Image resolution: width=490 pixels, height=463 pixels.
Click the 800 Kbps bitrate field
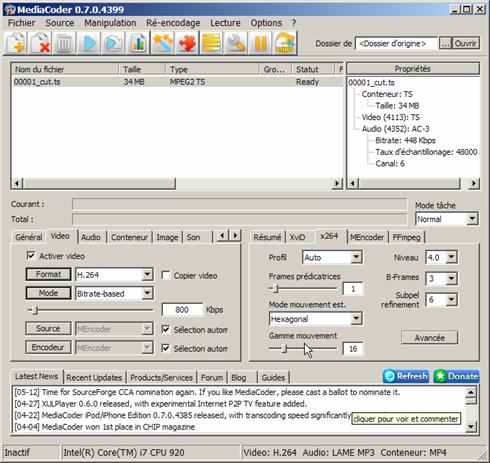pos(182,310)
